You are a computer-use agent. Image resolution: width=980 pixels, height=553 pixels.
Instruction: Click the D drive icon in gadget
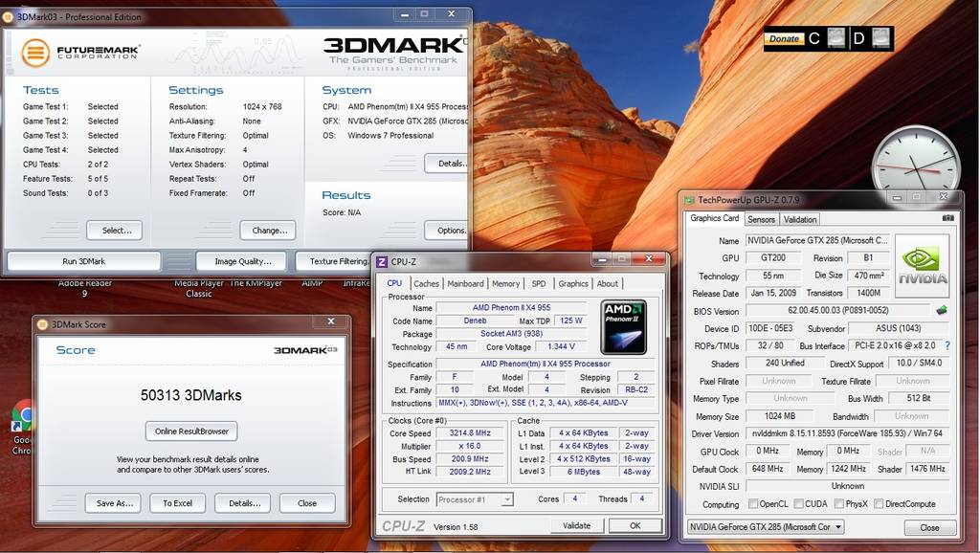point(881,38)
